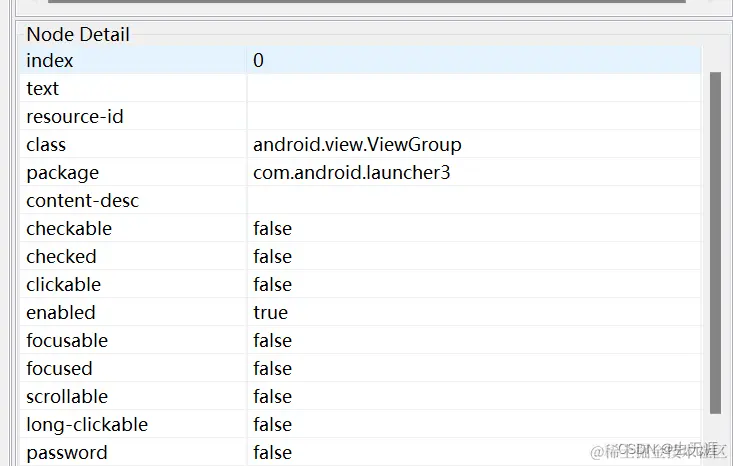Select the package property name
733x466 pixels.
pyautogui.click(x=63, y=173)
